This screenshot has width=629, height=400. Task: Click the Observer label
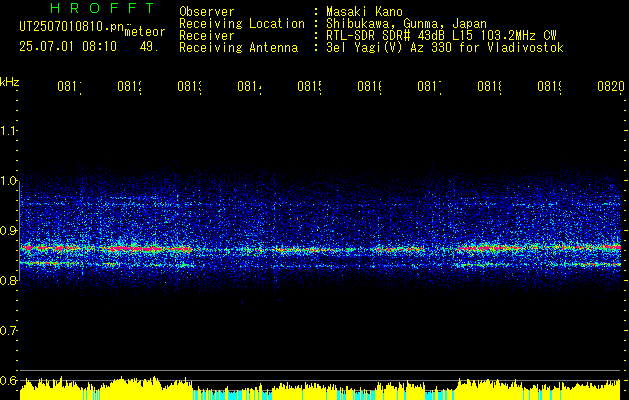click(x=207, y=12)
